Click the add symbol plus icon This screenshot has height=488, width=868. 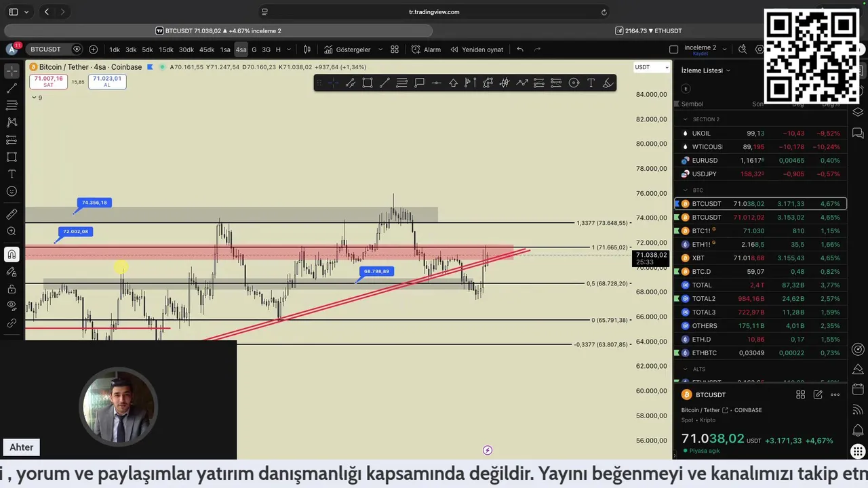coord(93,49)
